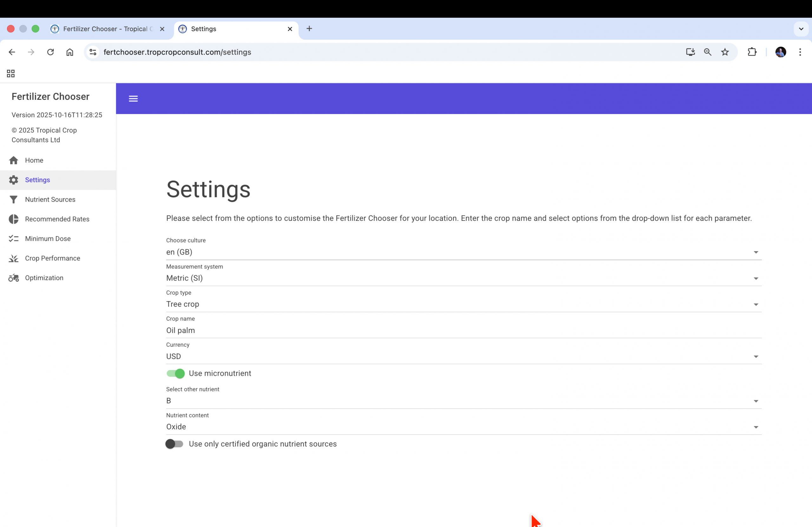Open the Settings sidebar menu item
This screenshot has width=812, height=527.
[x=37, y=180]
